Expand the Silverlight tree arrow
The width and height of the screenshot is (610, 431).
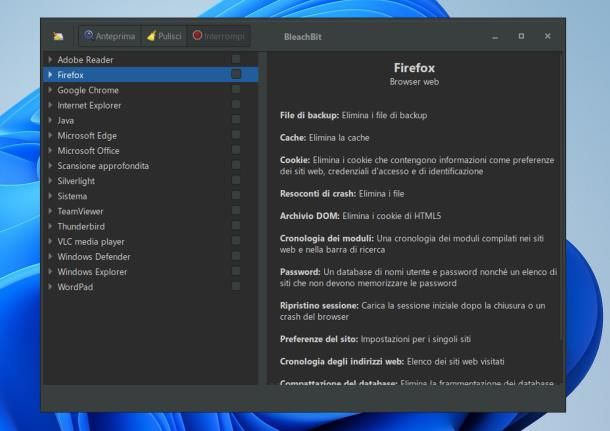(50, 181)
